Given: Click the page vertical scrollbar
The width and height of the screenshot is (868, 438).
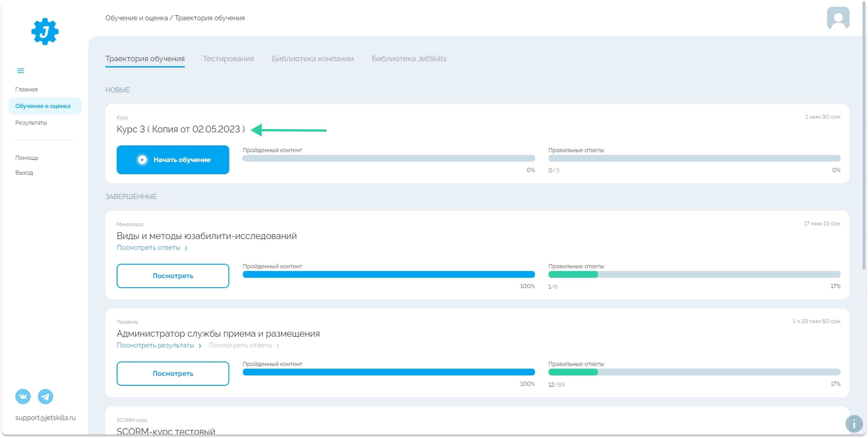Looking at the screenshot, I should point(864,135).
